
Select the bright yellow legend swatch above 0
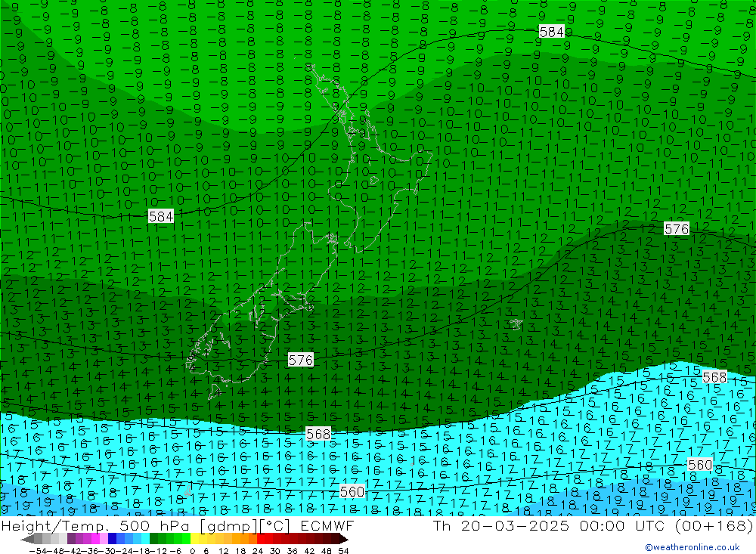195,540
